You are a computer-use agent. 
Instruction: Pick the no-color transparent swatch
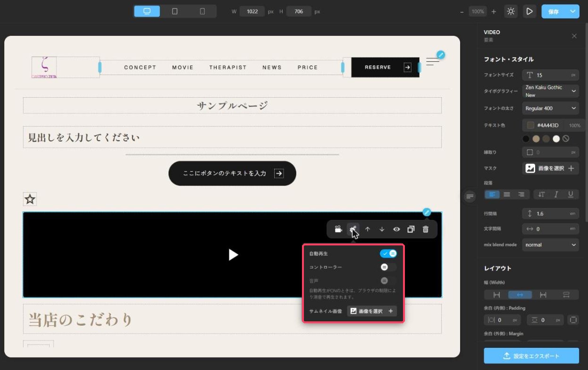tap(566, 139)
